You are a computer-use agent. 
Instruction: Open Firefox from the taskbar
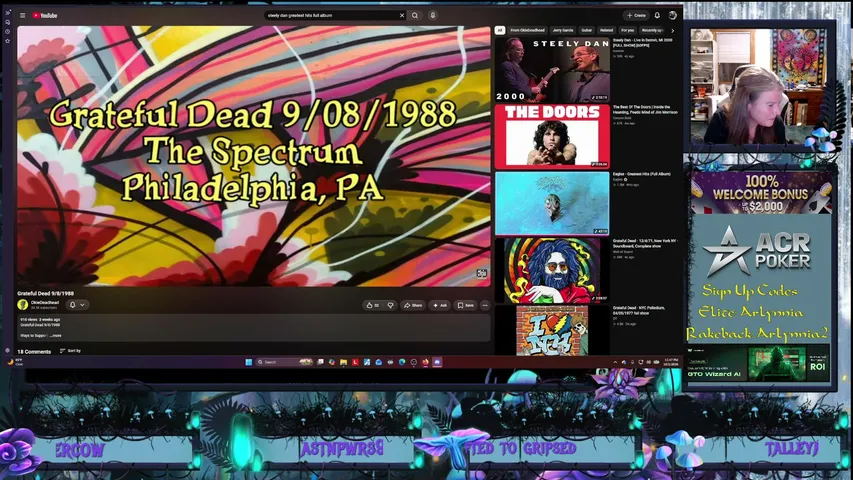(425, 362)
